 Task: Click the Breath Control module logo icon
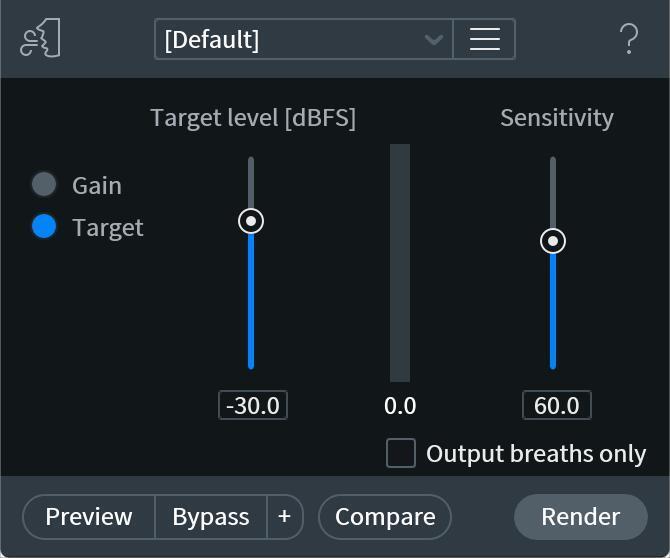(41, 39)
